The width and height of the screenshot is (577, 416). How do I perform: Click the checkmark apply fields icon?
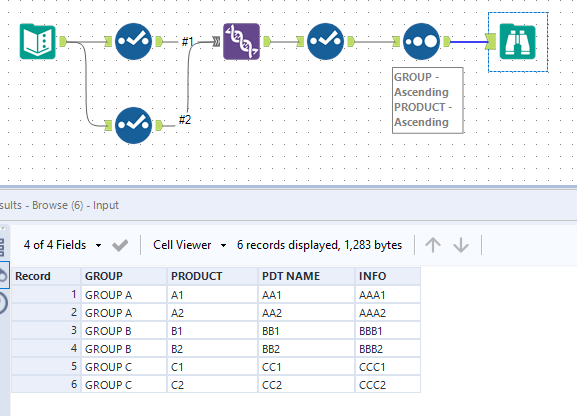[120, 245]
